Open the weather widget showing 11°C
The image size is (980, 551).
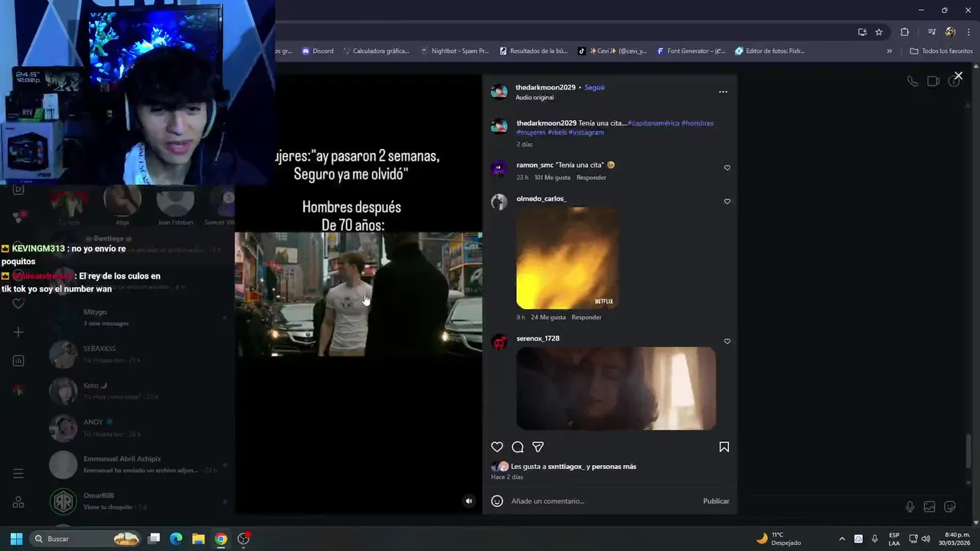point(779,539)
